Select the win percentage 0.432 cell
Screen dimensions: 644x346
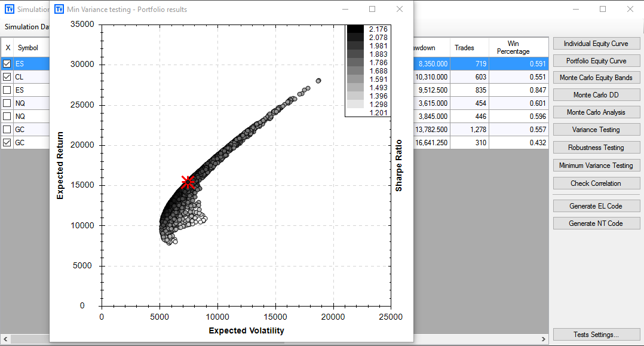tap(519, 143)
